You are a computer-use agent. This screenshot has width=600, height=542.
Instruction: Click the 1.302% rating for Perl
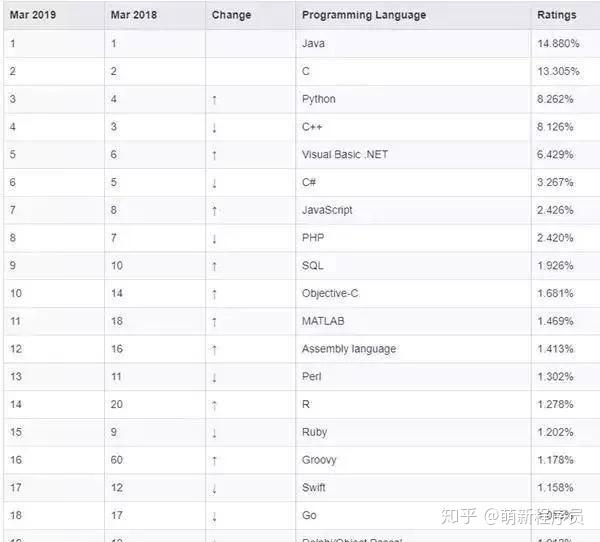point(555,377)
